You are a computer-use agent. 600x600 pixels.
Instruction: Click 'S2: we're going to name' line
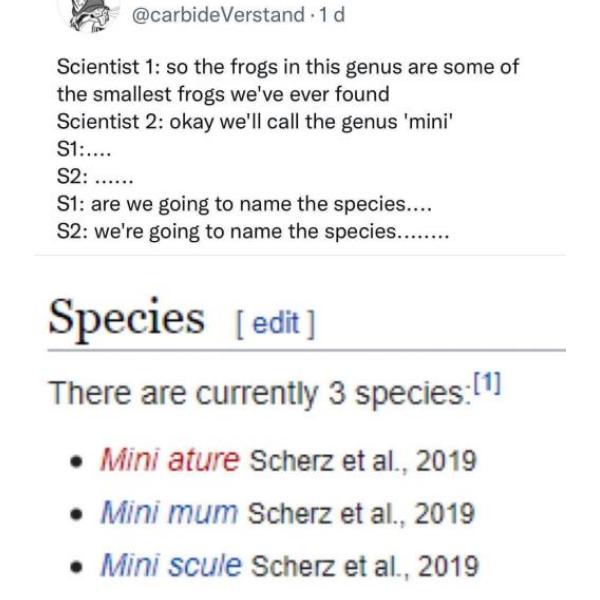(253, 232)
